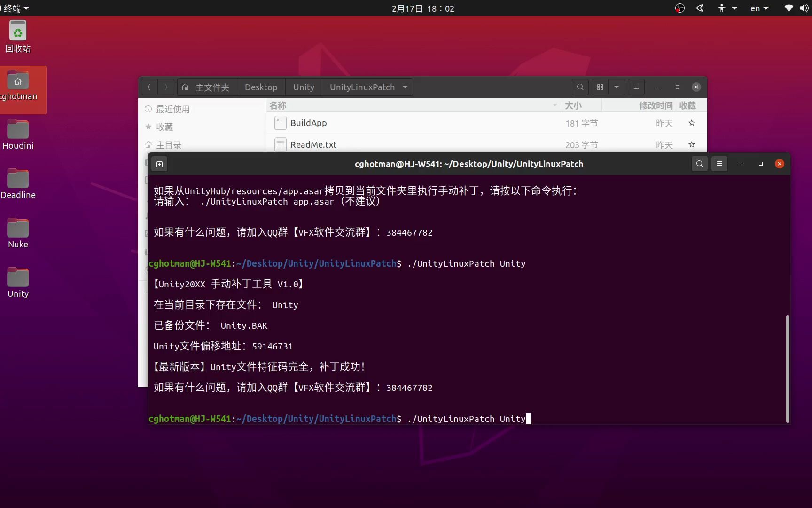This screenshot has height=508, width=812.
Task: Click the Unity icon in the system tray
Action: pyautogui.click(x=700, y=8)
